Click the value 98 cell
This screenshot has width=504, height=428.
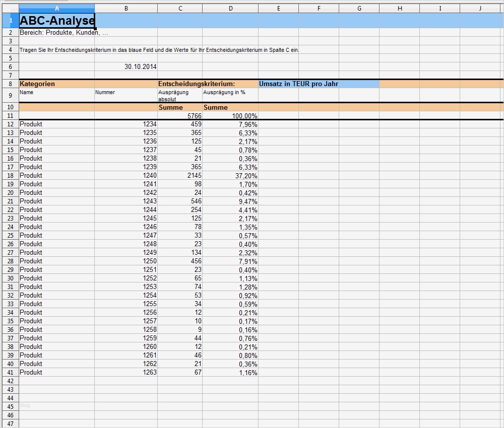coord(180,184)
